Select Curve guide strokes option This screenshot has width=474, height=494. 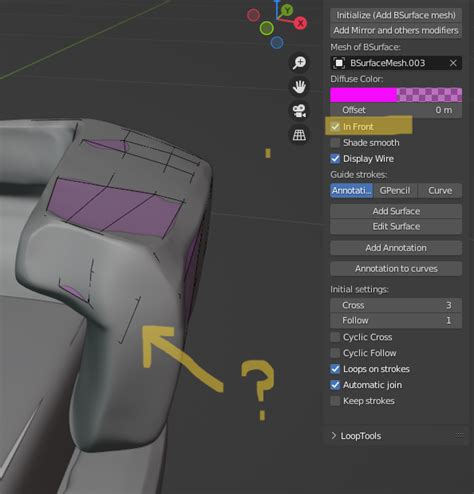[x=440, y=191]
